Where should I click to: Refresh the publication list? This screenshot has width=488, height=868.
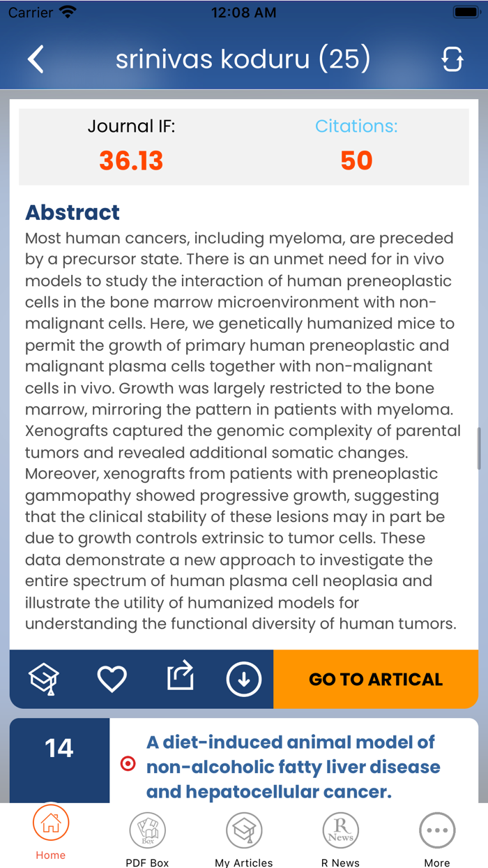coord(452,59)
